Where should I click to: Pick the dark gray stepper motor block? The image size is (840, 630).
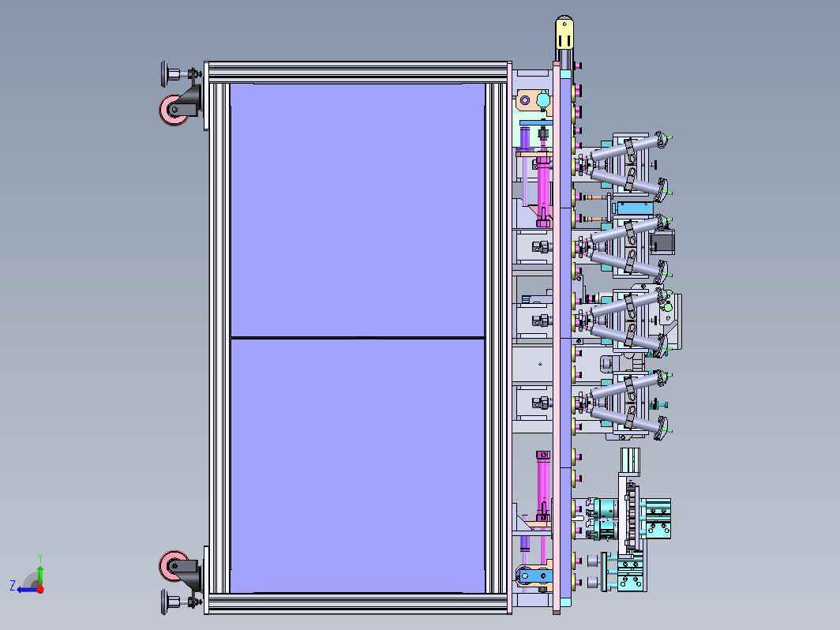pyautogui.click(x=662, y=242)
